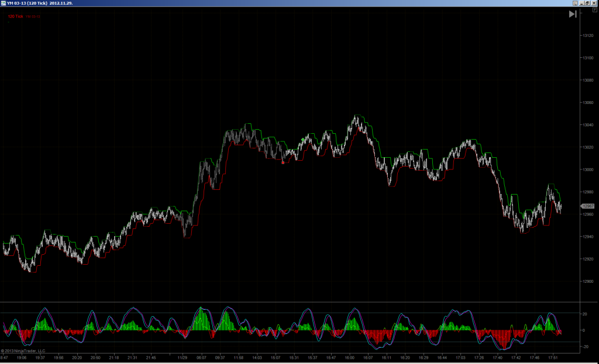Click the 12940 price axis label
Image resolution: width=599 pixels, height=364 pixels.
pyautogui.click(x=588, y=237)
